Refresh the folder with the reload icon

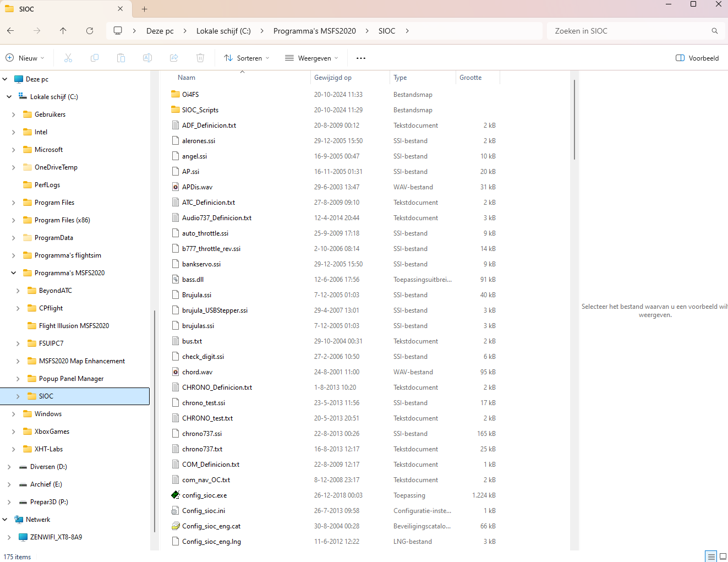tap(89, 31)
